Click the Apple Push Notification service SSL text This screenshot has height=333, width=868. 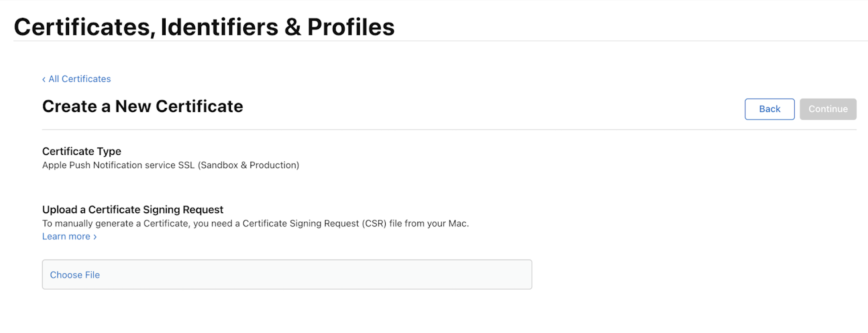[171, 165]
